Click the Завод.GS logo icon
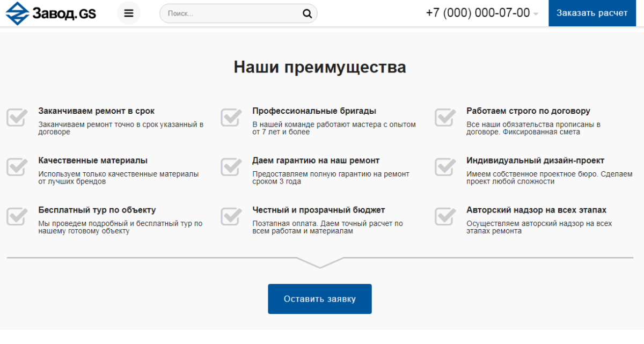The height and width of the screenshot is (344, 644). point(17,13)
